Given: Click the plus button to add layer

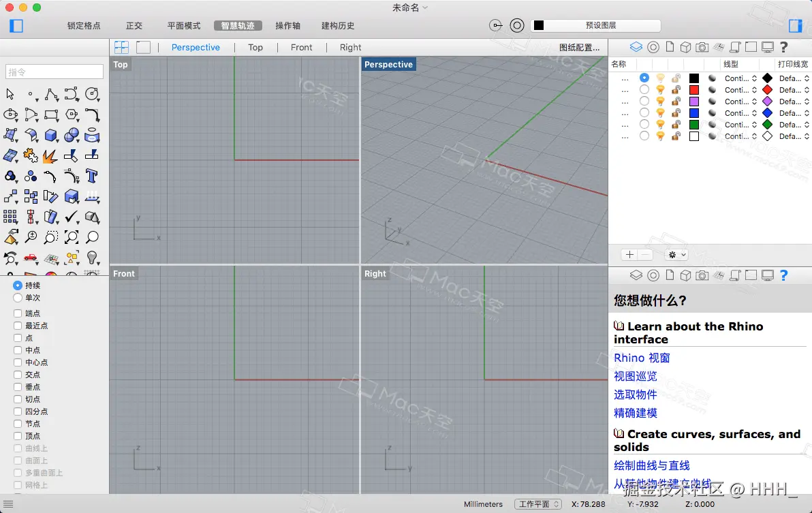Looking at the screenshot, I should [629, 255].
